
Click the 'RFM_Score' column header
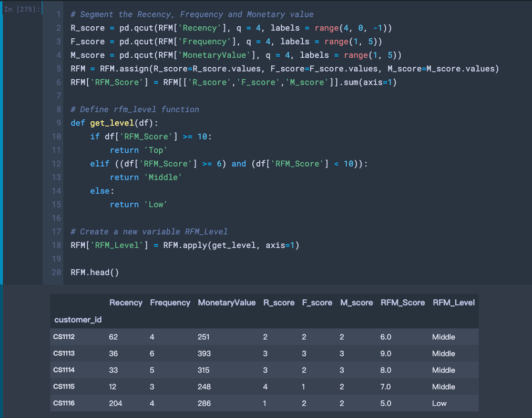(x=403, y=303)
